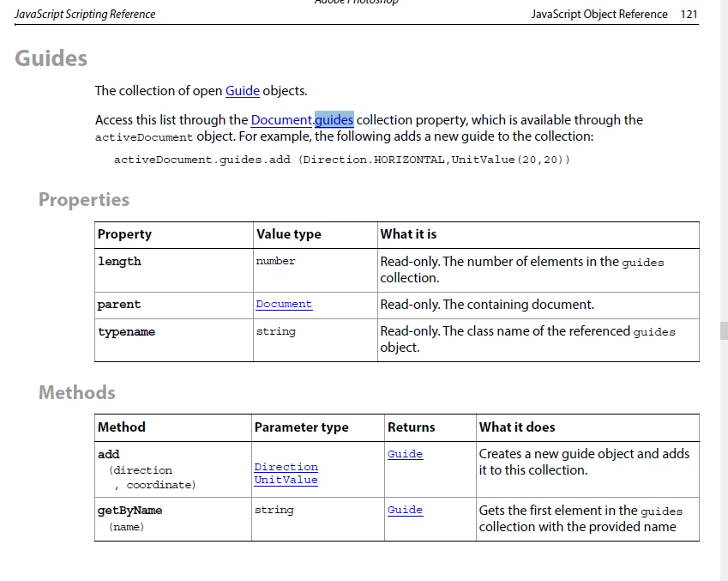The width and height of the screenshot is (728, 581).
Task: Click the typename row class name description
Action: (527, 339)
